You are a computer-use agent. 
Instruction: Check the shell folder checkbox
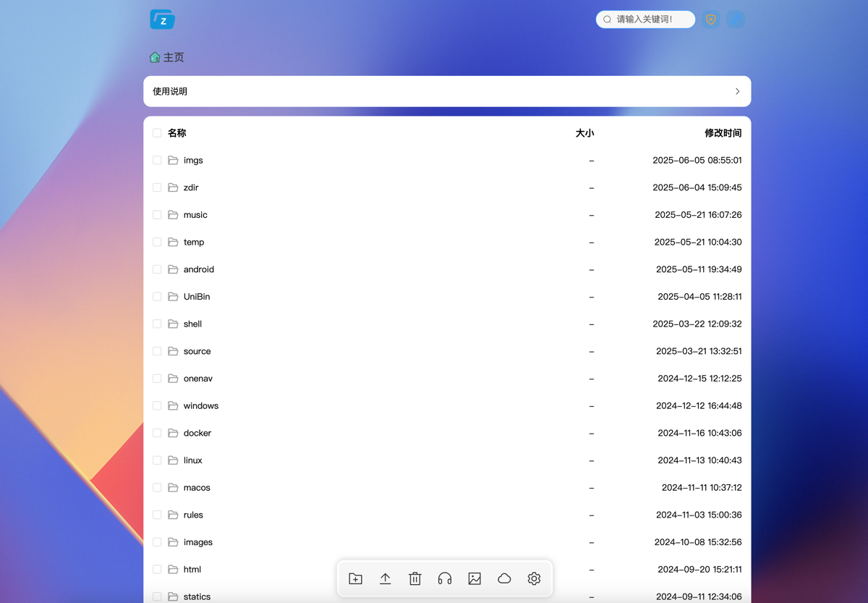pos(157,324)
